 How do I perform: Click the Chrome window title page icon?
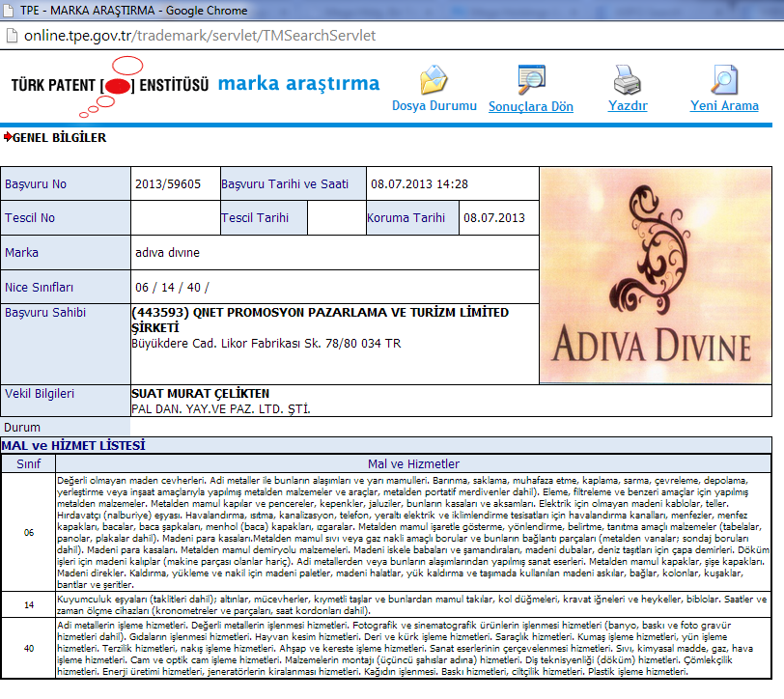(9, 10)
